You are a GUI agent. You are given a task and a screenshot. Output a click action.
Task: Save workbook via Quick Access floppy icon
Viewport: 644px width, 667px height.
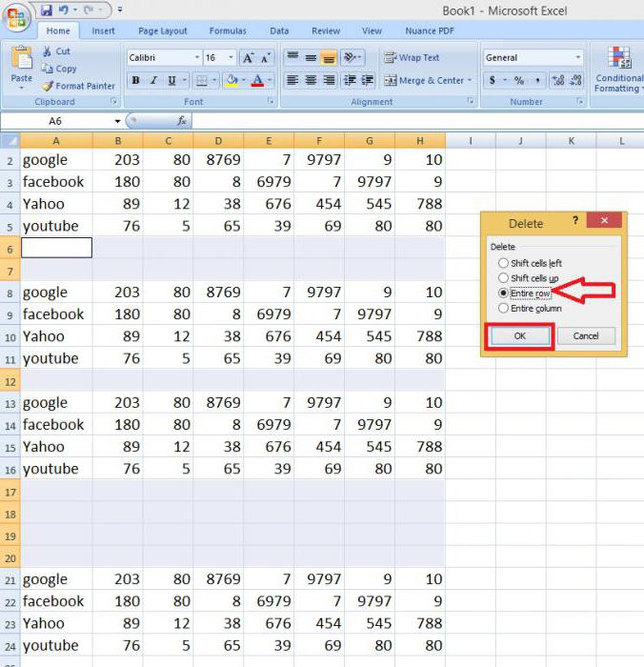(47, 10)
